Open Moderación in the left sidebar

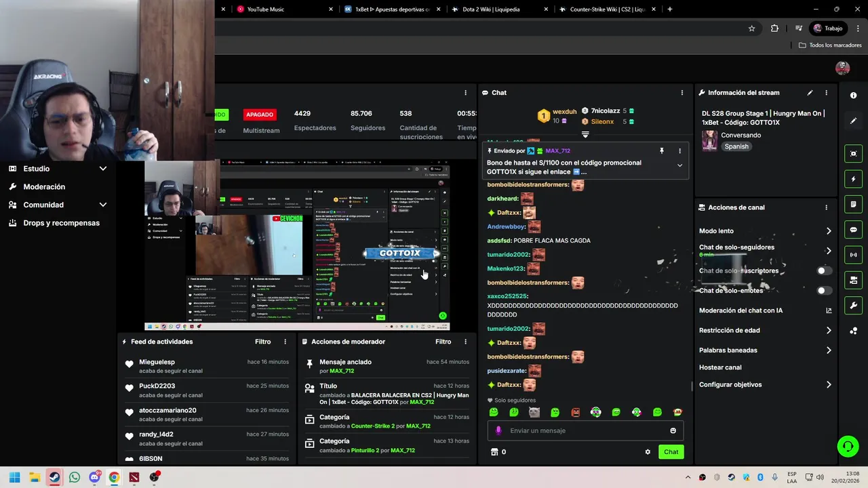click(44, 186)
